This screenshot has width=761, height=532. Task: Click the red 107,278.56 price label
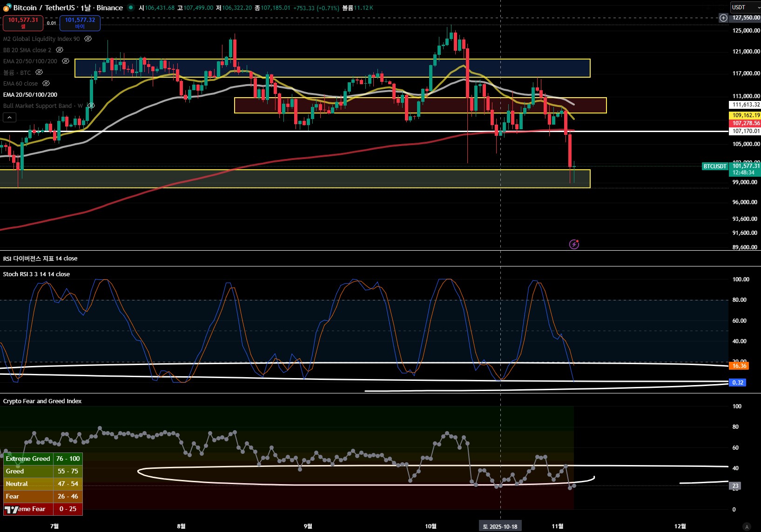point(745,123)
